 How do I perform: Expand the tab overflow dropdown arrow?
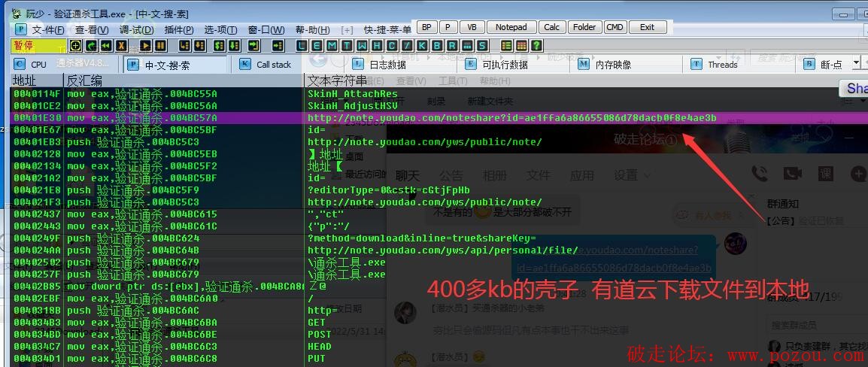click(857, 64)
